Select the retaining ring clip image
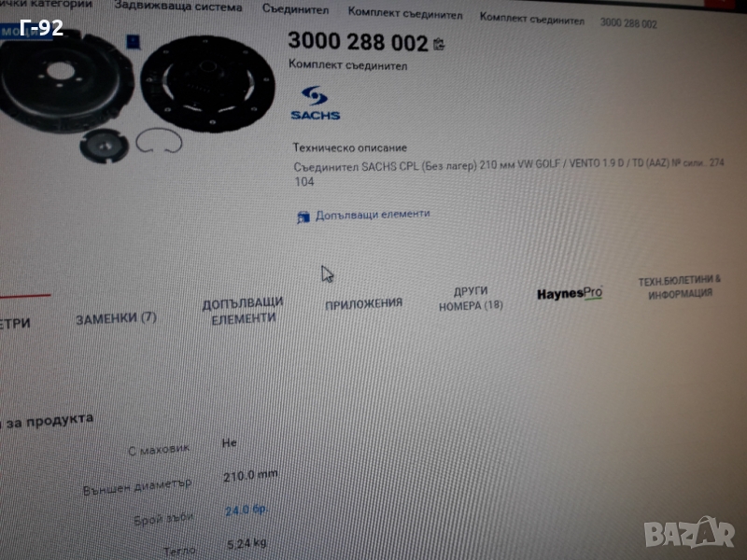 tap(157, 143)
